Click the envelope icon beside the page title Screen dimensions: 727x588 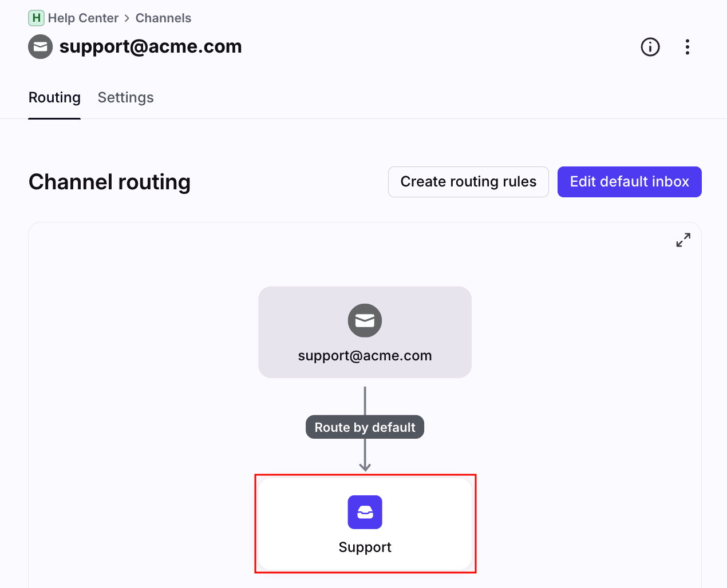(41, 47)
